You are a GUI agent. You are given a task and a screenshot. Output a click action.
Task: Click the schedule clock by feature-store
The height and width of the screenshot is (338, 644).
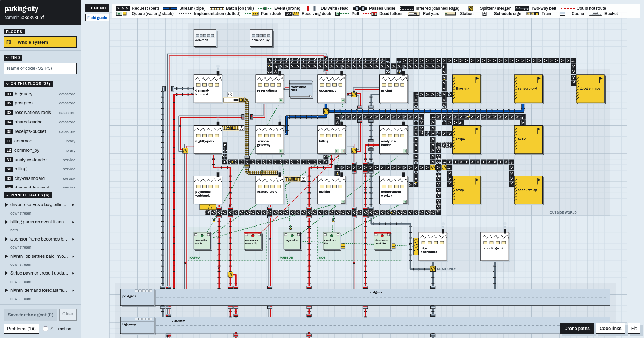(x=304, y=179)
